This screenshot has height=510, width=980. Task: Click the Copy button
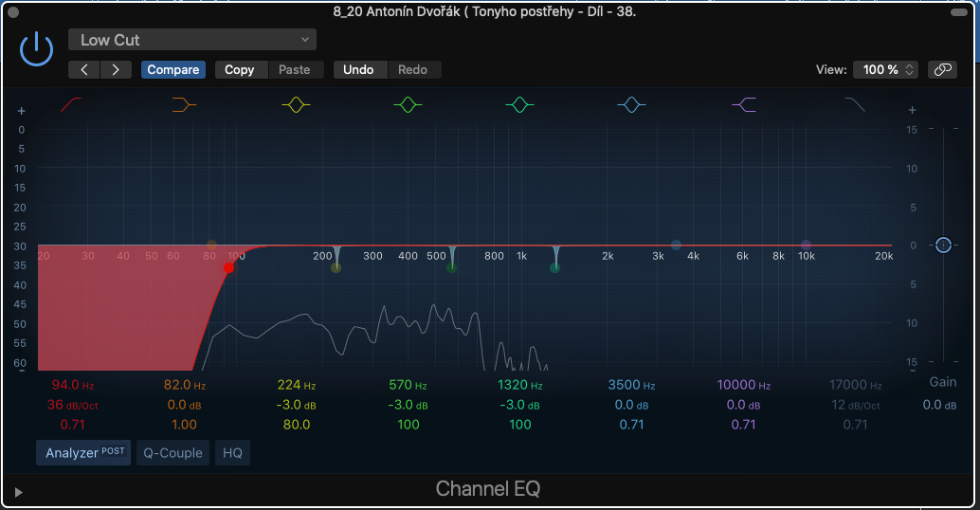click(x=239, y=69)
